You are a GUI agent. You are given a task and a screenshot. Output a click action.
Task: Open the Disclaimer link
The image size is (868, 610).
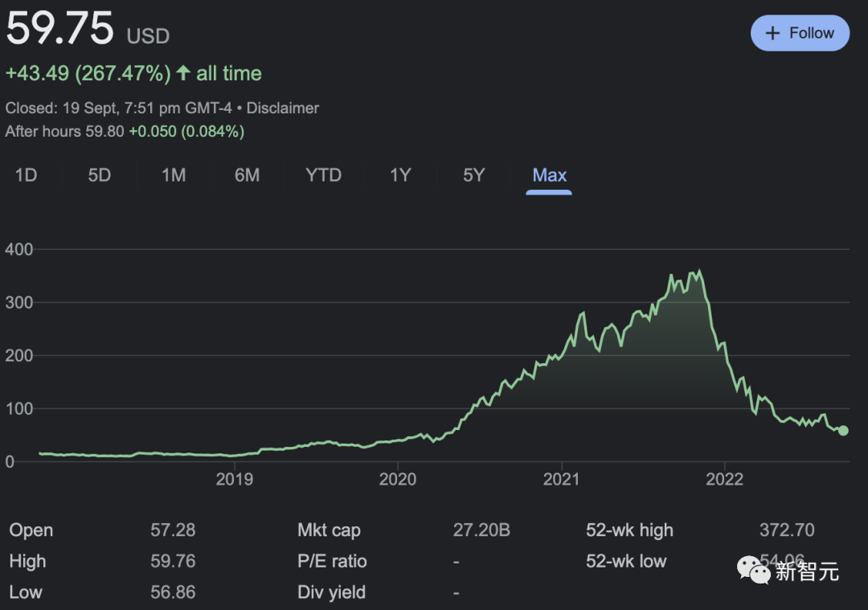(x=283, y=108)
